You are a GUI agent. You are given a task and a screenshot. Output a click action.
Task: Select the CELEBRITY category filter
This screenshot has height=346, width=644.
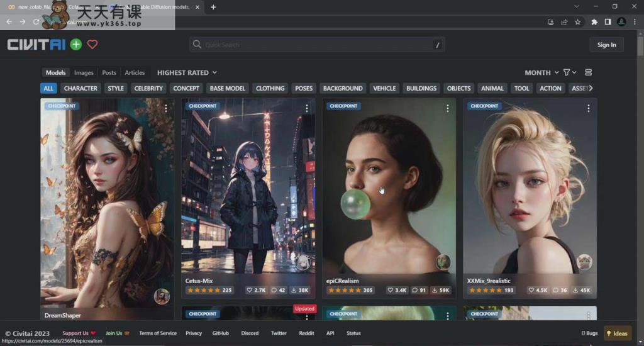click(x=148, y=88)
